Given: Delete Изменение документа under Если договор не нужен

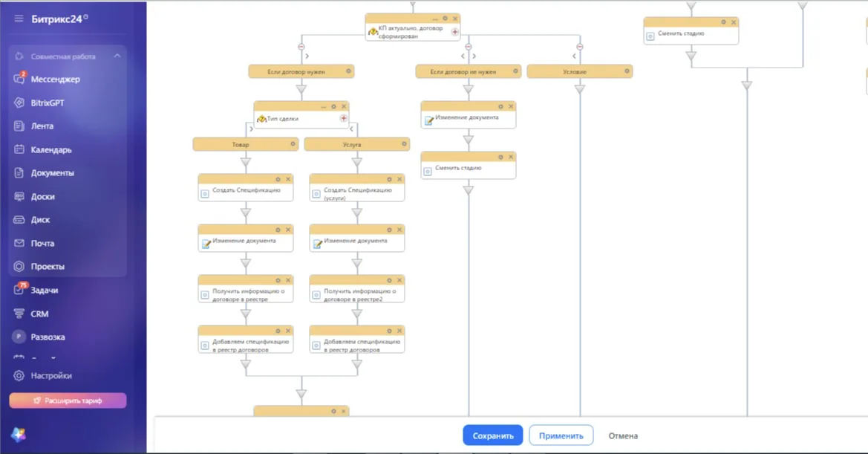Looking at the screenshot, I should (x=511, y=106).
